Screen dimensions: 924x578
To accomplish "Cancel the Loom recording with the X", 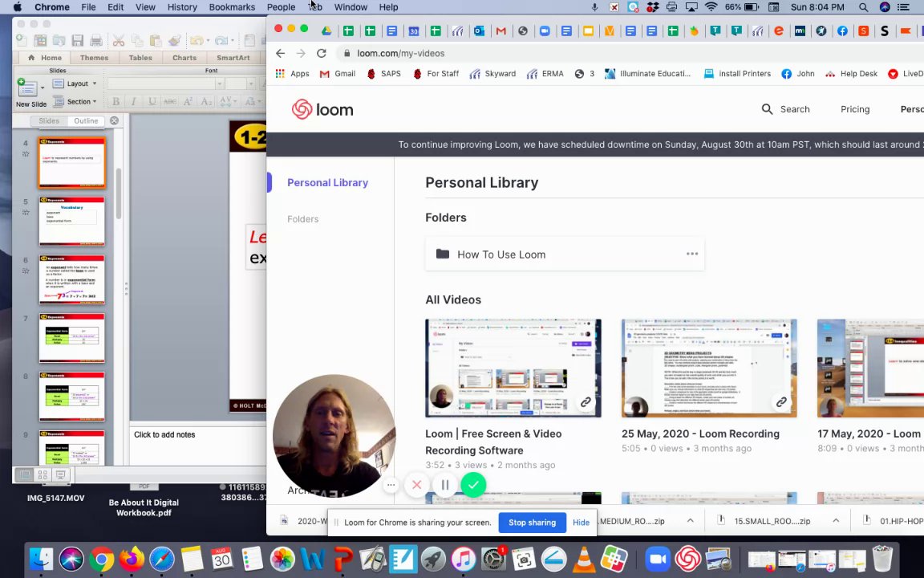I will (416, 485).
